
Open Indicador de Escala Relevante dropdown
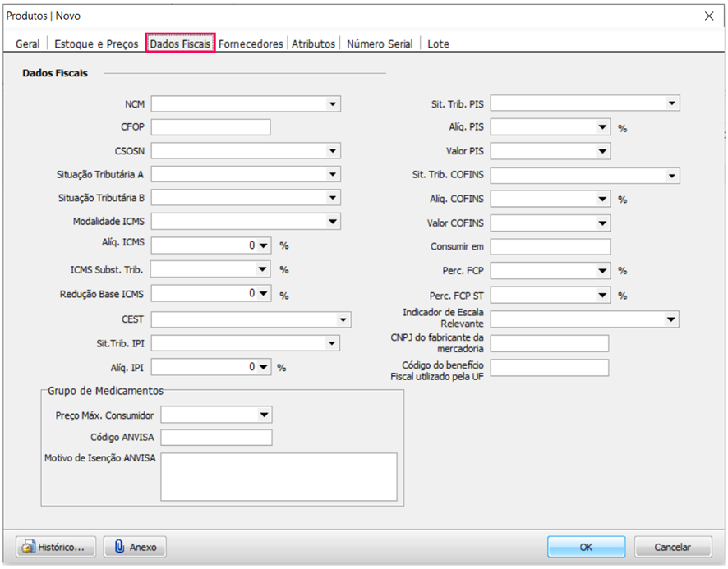pyautogui.click(x=671, y=319)
